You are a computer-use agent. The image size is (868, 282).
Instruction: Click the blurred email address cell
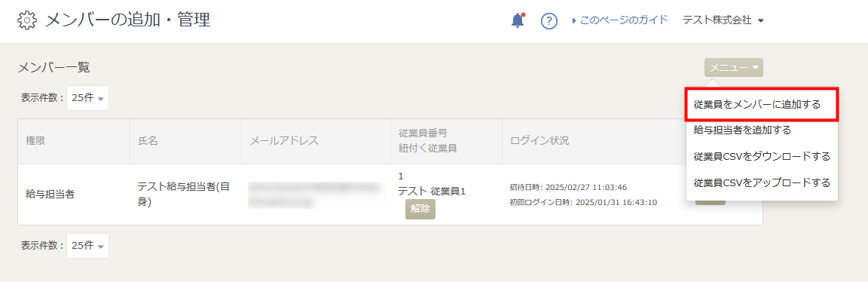pyautogui.click(x=316, y=195)
